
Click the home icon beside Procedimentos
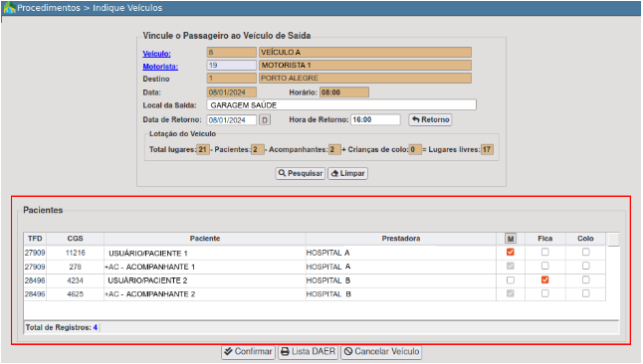point(9,7)
